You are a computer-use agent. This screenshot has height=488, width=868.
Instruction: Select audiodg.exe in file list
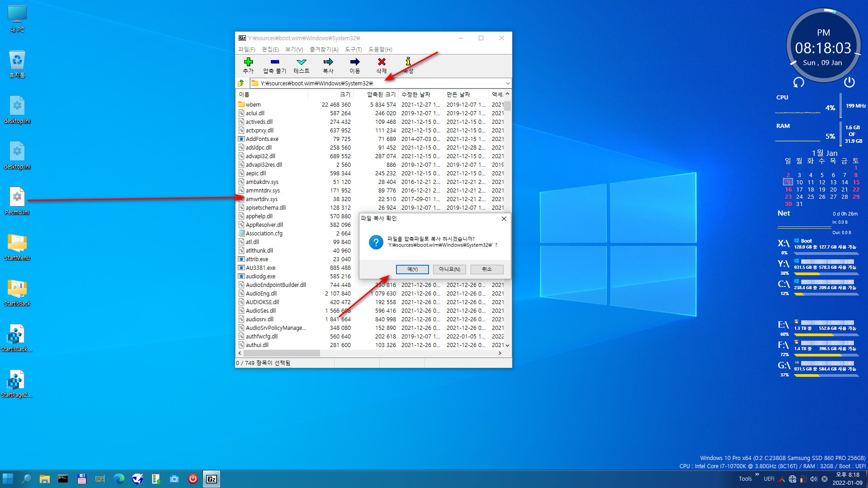(x=298, y=277)
